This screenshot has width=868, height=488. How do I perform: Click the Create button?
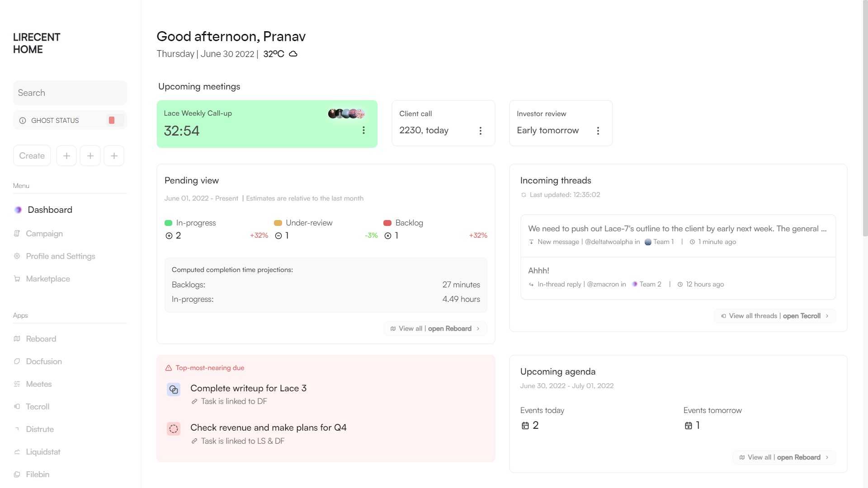coord(32,156)
